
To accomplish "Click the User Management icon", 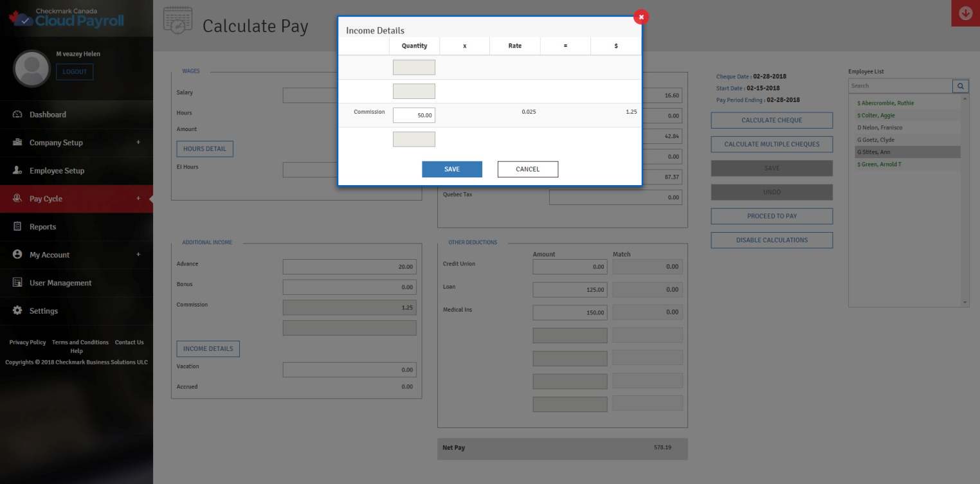I will point(17,283).
